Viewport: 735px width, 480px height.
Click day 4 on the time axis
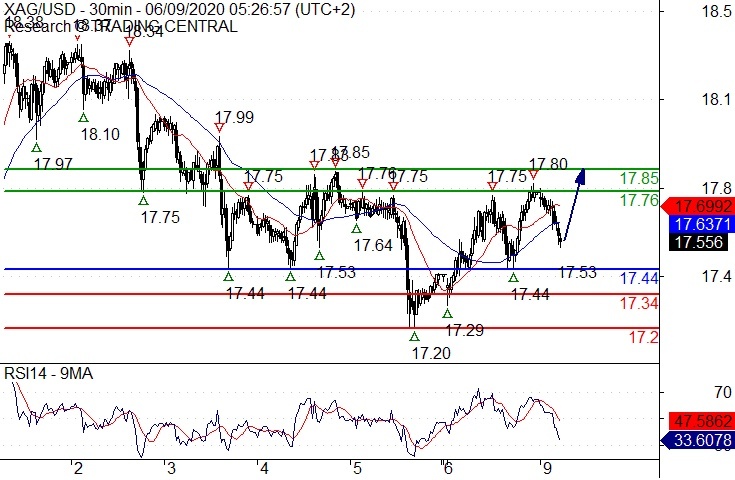(x=264, y=468)
